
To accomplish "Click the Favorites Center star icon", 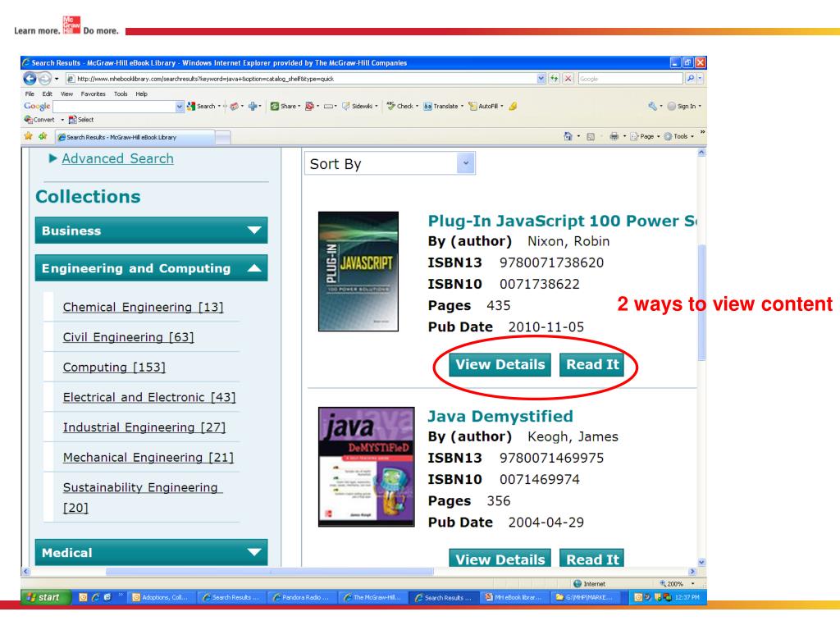I will point(29,136).
